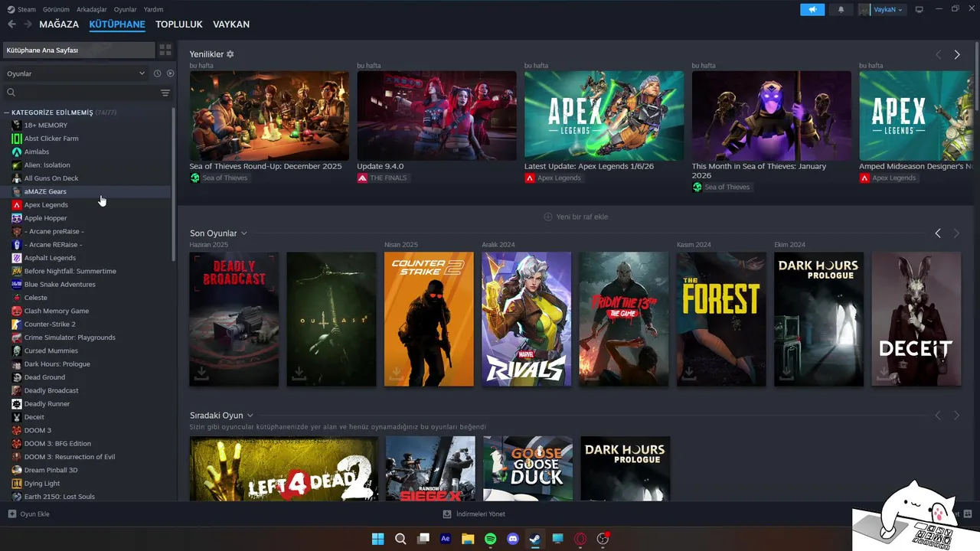Image resolution: width=980 pixels, height=551 pixels.
Task: Click the download icon on Deadly Broadcast cover
Action: [201, 373]
